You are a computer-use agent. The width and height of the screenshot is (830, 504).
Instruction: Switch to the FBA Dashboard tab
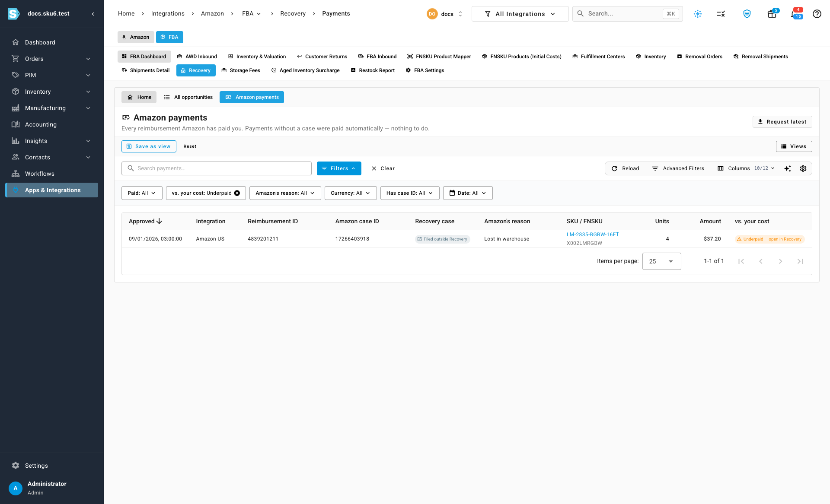(144, 57)
